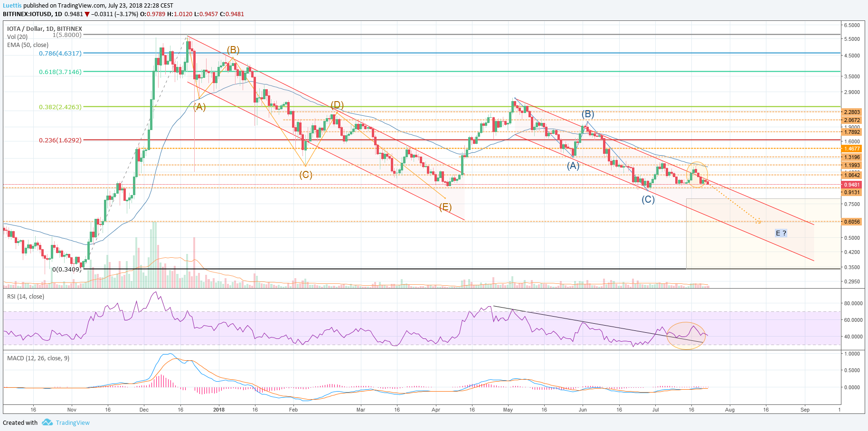Click the 0.9131 price level tag
Viewport: 868px width, 431px height.
[x=852, y=192]
